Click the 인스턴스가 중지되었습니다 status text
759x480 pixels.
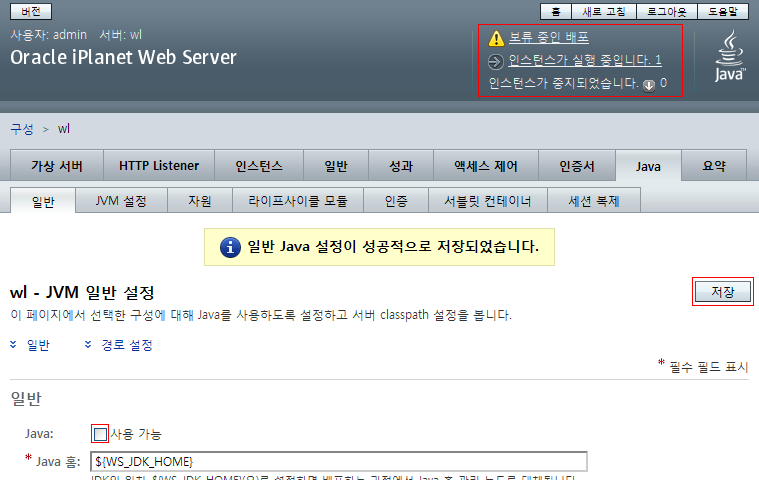(563, 83)
